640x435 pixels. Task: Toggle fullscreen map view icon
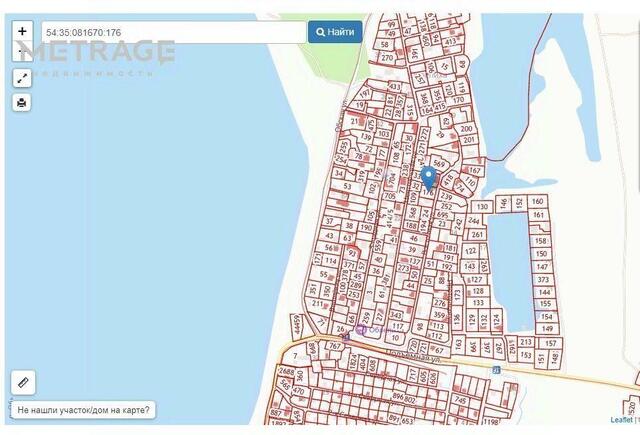click(22, 78)
